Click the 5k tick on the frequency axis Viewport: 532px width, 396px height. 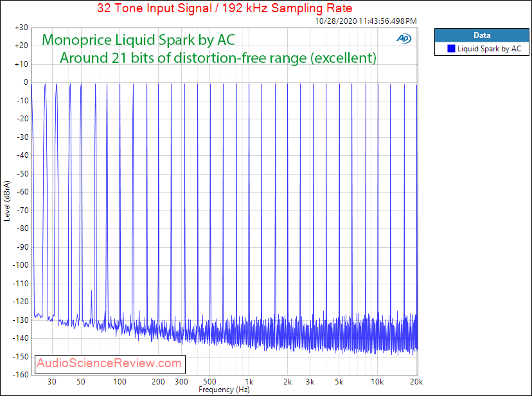pos(339,382)
